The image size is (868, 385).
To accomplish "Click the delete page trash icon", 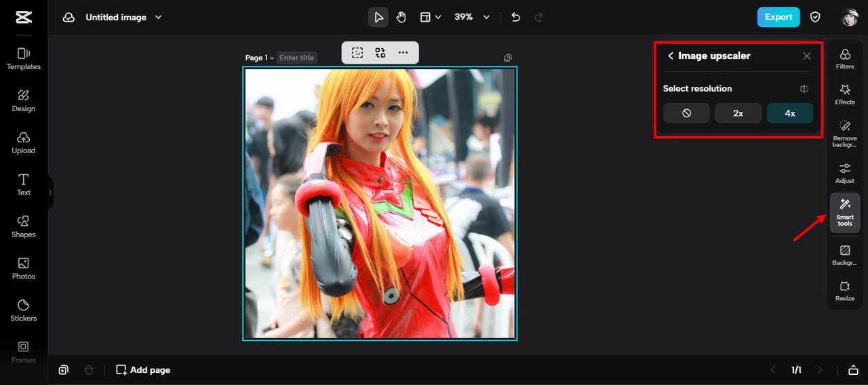I will 89,370.
